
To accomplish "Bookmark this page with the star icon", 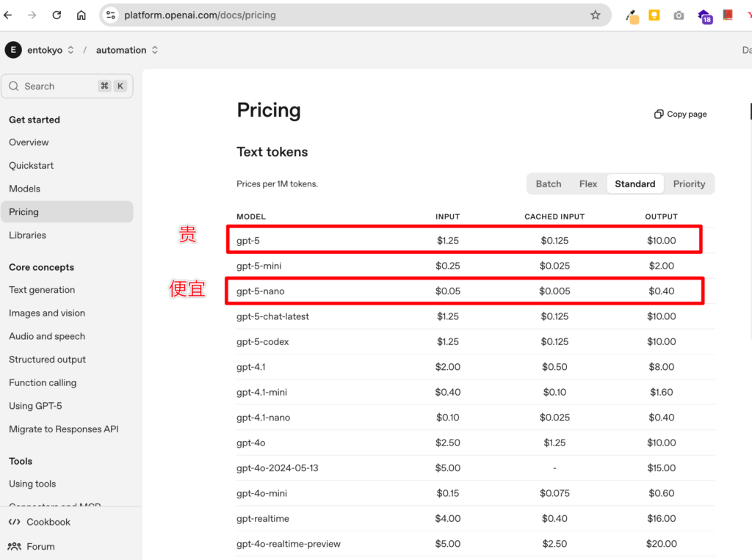I will point(595,15).
